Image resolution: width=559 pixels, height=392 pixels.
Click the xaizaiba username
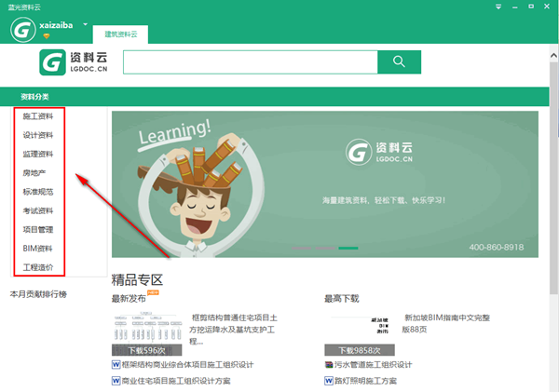coord(56,25)
